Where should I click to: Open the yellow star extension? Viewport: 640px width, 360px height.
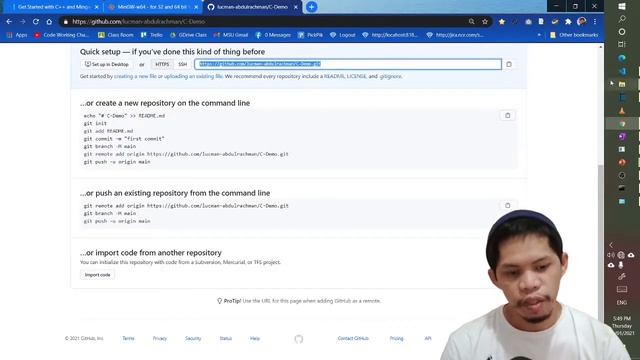pyautogui.click(x=502, y=21)
